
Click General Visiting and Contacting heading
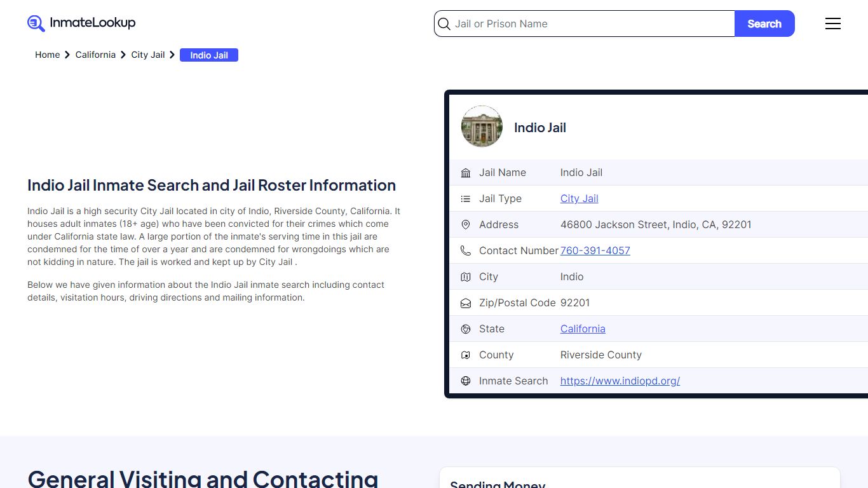203,478
